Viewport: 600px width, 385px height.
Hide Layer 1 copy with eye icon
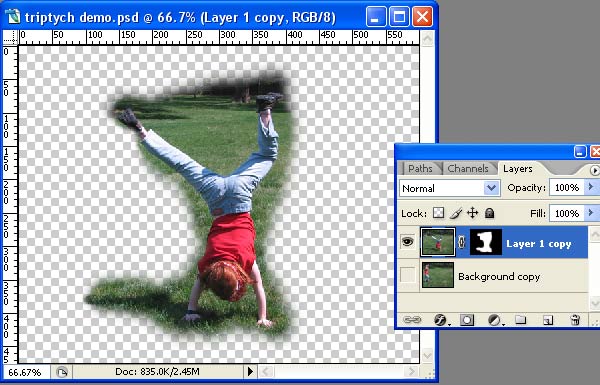(408, 242)
